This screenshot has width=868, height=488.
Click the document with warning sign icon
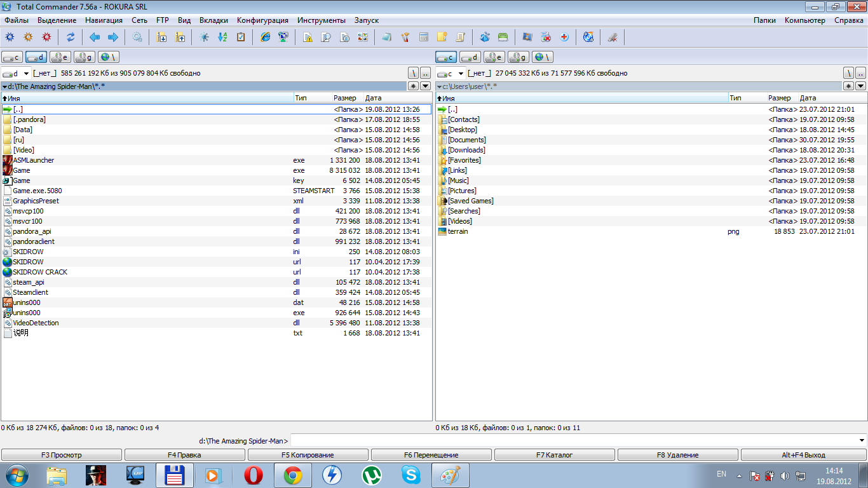pyautogui.click(x=308, y=37)
